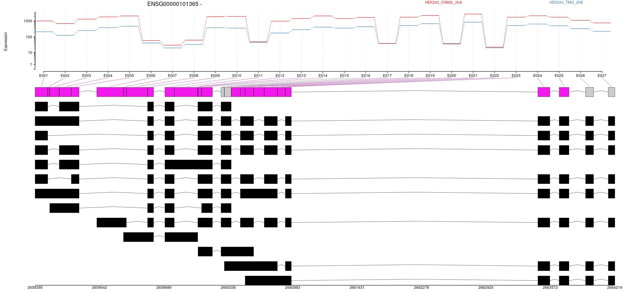Click the 10 tick on the y-axis
This screenshot has height=292, width=644.
click(x=30, y=53)
